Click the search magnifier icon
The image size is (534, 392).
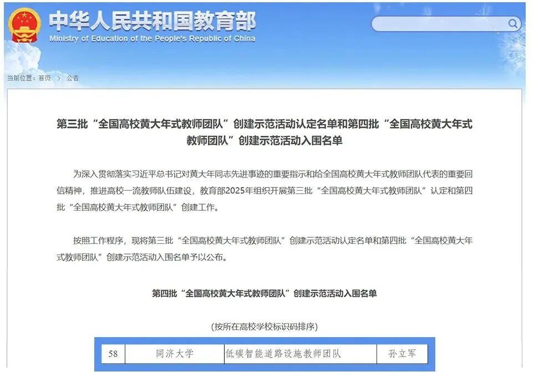[511, 24]
